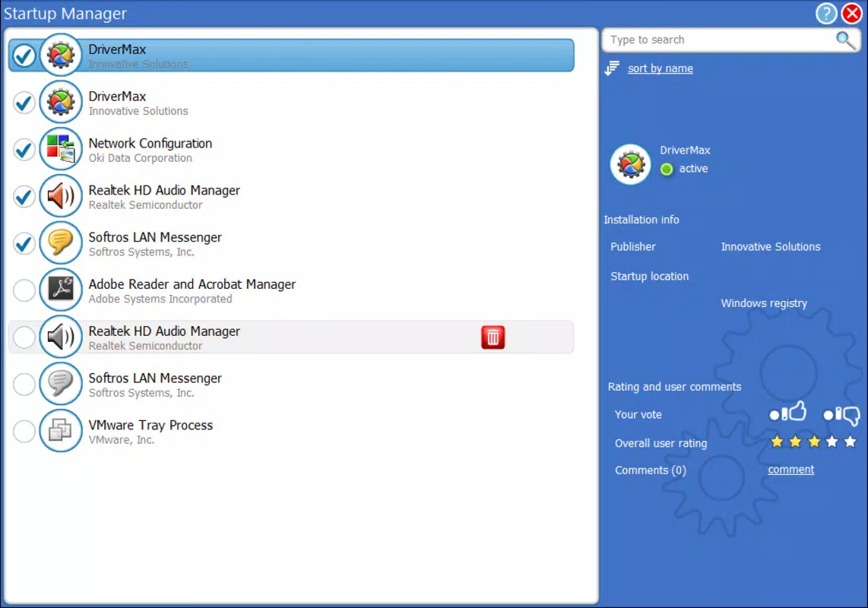Click the VMware, Inc. publisher text

122,440
